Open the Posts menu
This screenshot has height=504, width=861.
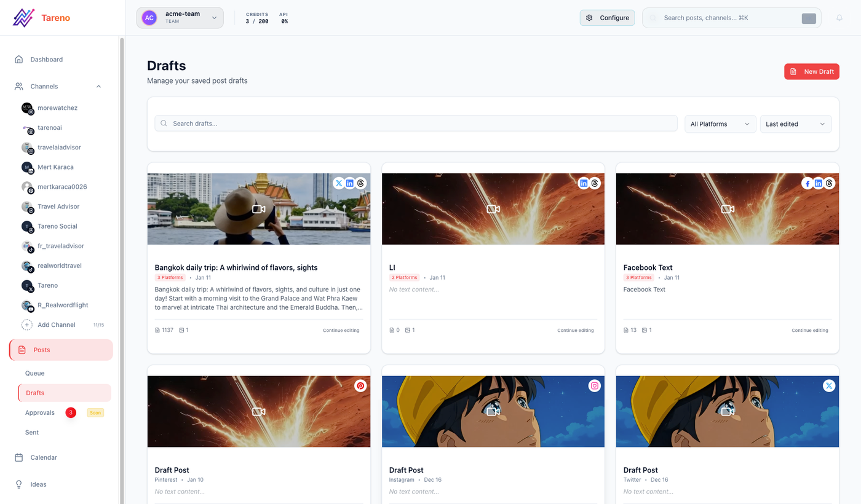61,350
